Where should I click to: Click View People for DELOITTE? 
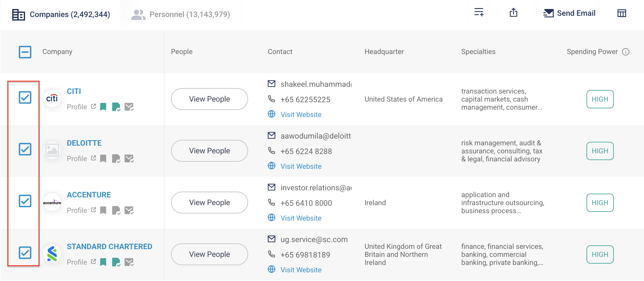tap(210, 151)
